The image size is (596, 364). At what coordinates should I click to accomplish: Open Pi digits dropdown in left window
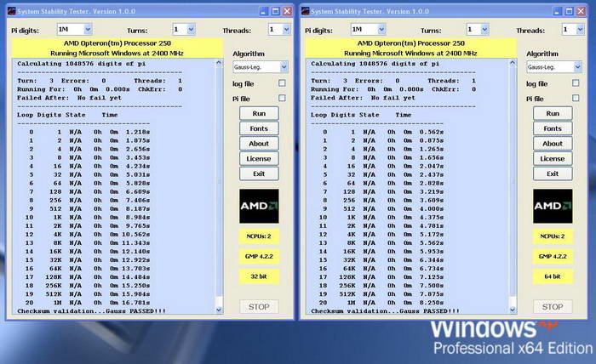click(88, 29)
